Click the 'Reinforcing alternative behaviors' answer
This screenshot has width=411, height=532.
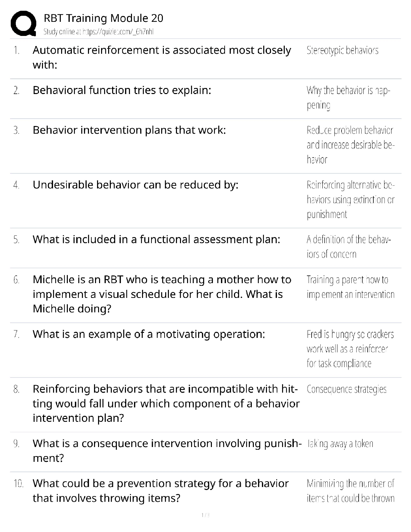click(x=350, y=199)
